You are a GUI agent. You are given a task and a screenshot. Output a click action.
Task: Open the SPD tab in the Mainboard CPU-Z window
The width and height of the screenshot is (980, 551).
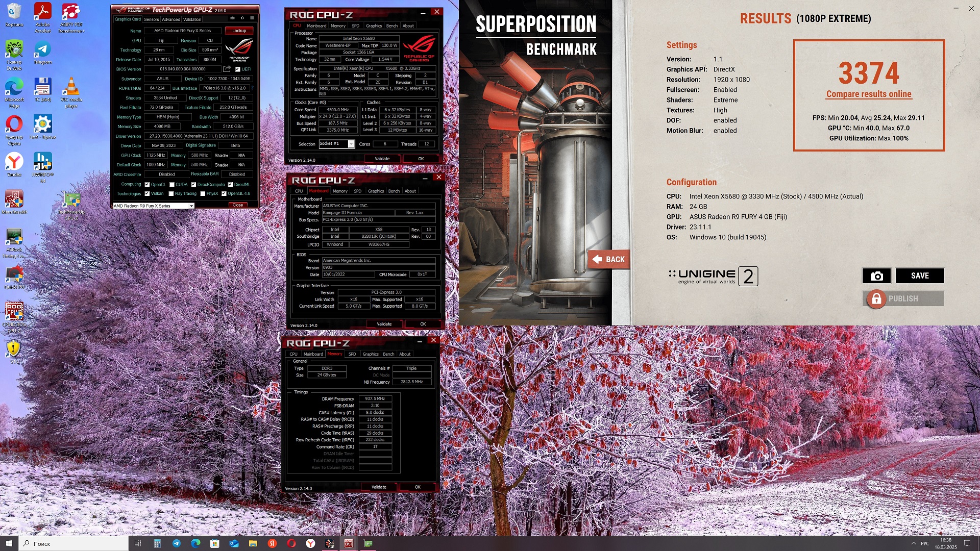[357, 191]
